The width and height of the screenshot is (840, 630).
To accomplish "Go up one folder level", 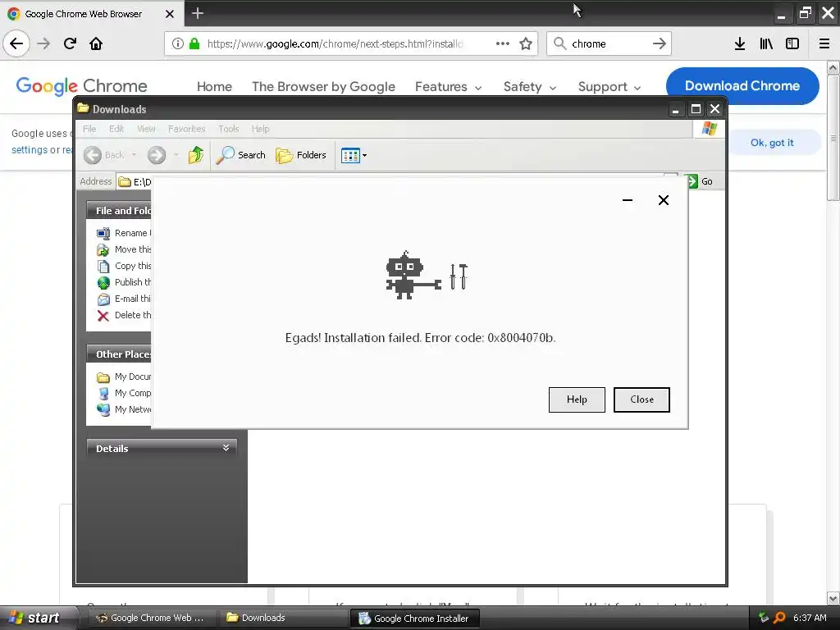I will (195, 155).
